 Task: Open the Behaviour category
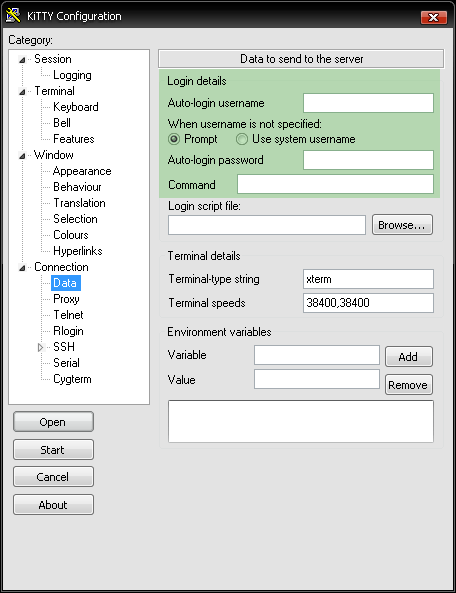77,187
